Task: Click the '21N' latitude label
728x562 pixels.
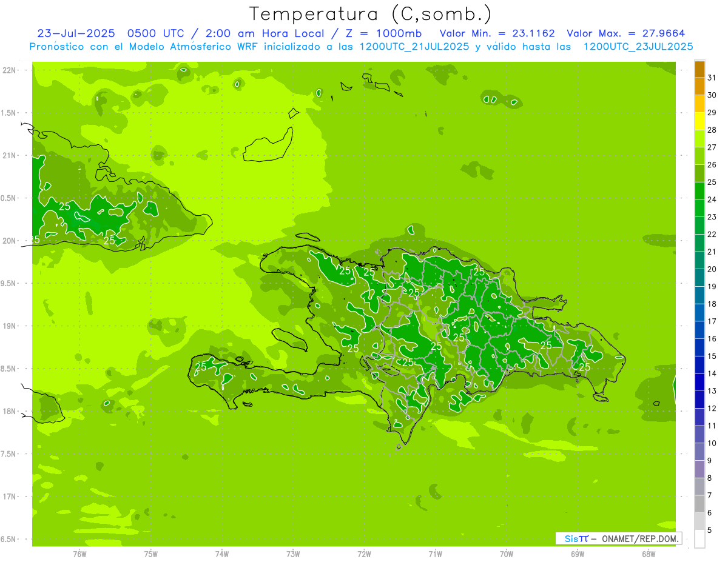Action: point(10,155)
